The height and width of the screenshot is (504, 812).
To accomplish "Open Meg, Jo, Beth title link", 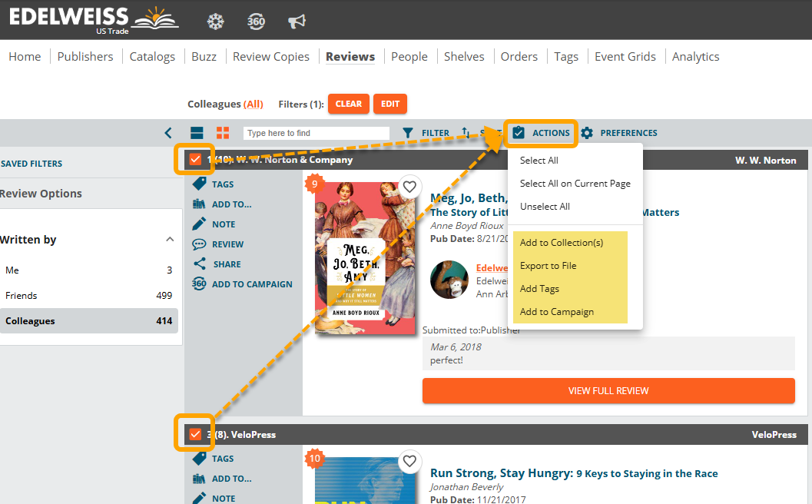I will click(x=469, y=198).
